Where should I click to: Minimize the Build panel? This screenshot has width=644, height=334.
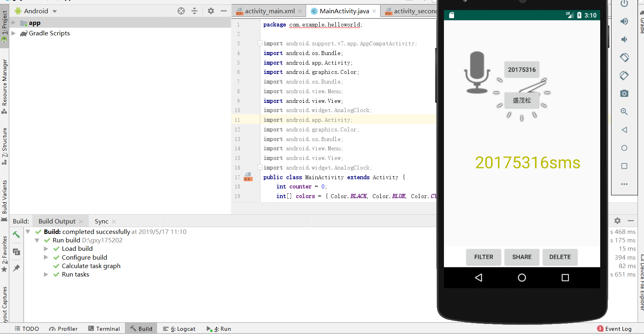tap(631, 221)
